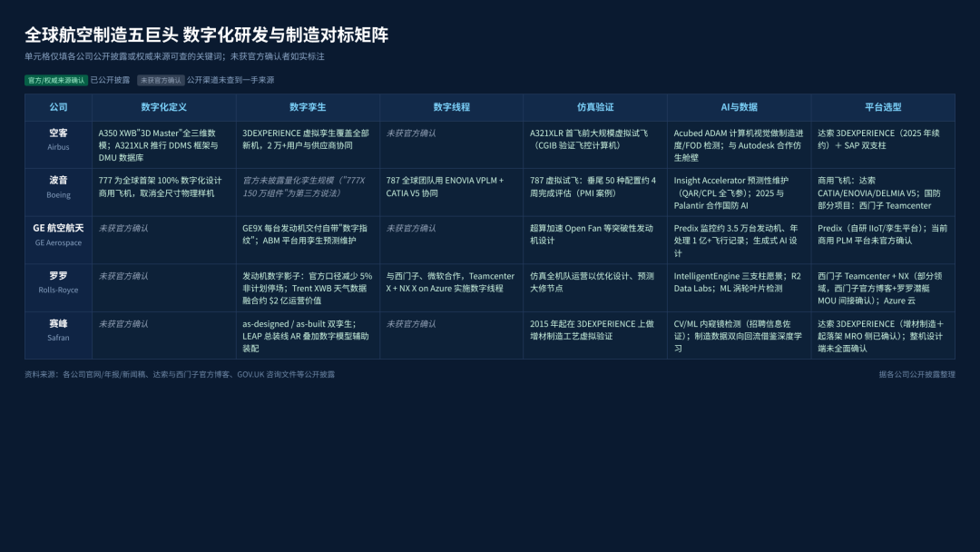Select the "数字孪生" column header

click(x=308, y=107)
